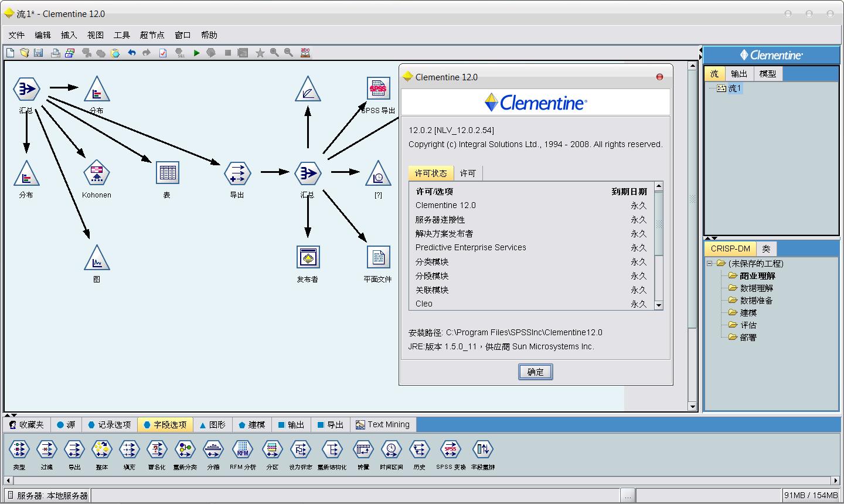This screenshot has height=504, width=844.
Task: Save the stream with the floppy disk icon
Action: (38, 53)
